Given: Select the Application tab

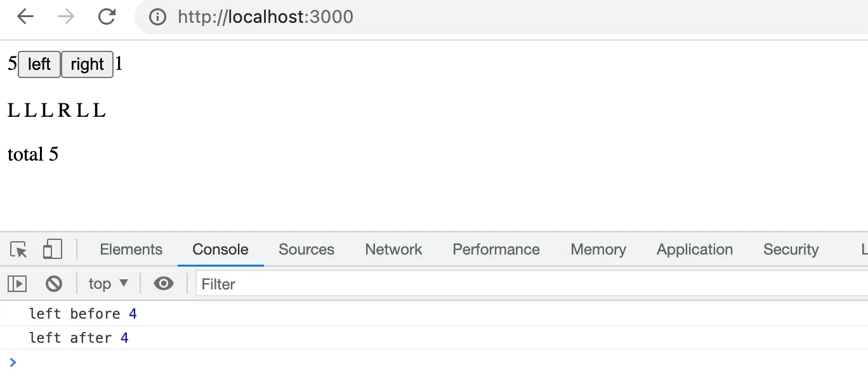Looking at the screenshot, I should pos(695,249).
